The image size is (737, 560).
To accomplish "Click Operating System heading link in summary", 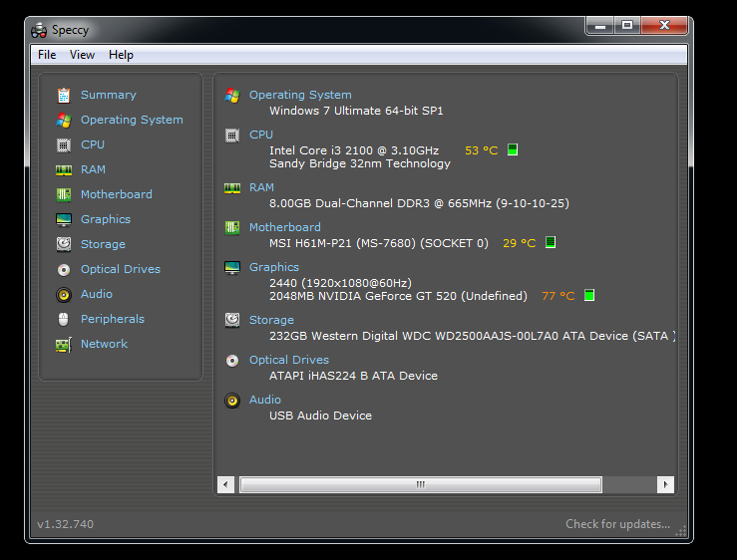I will (x=300, y=95).
